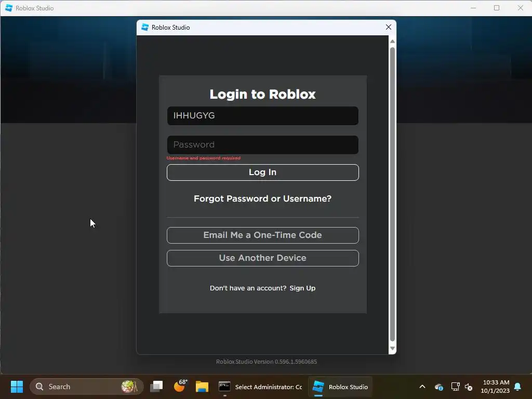Click the Roblox Studio logo in dialog title
Image resolution: width=532 pixels, height=399 pixels.
coord(145,27)
